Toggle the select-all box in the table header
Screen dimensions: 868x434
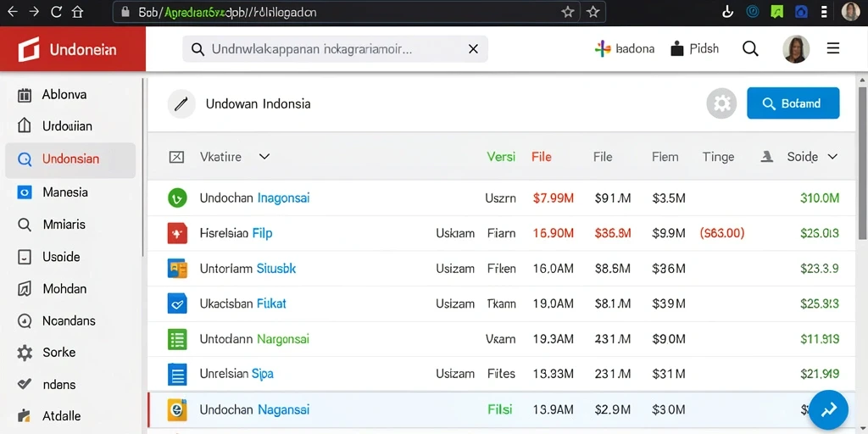point(176,157)
